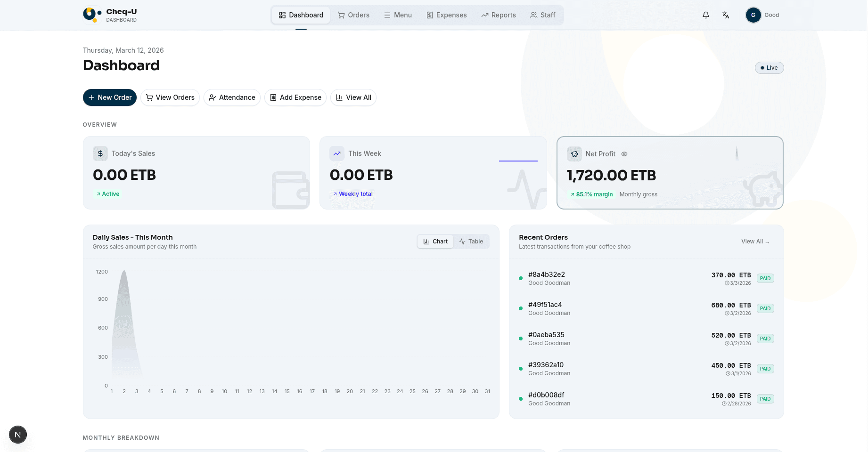The image size is (868, 452).
Task: Click the Live status badge
Action: coord(769,68)
